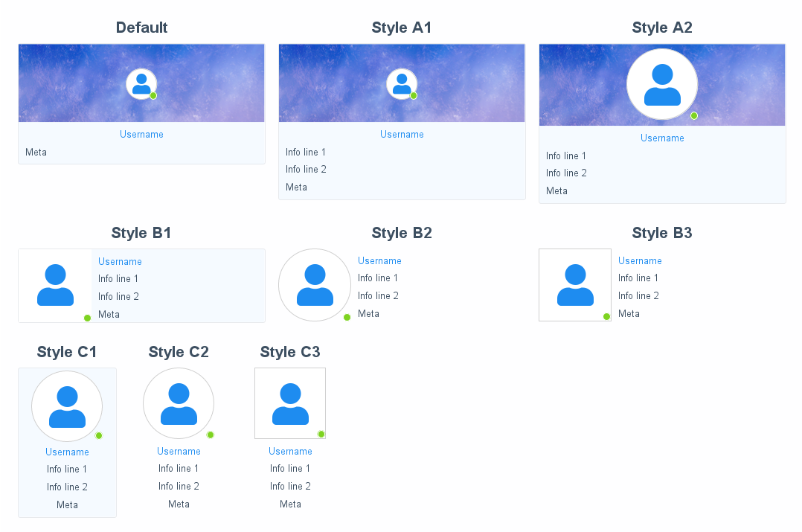Click the circular avatar in Style C2
Image resolution: width=802 pixels, height=532 pixels.
tap(179, 404)
